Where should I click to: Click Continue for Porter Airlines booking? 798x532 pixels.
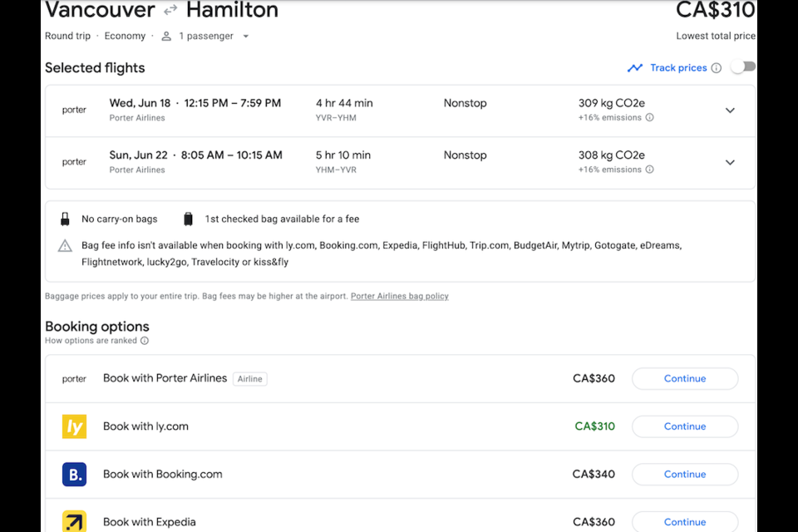click(684, 379)
